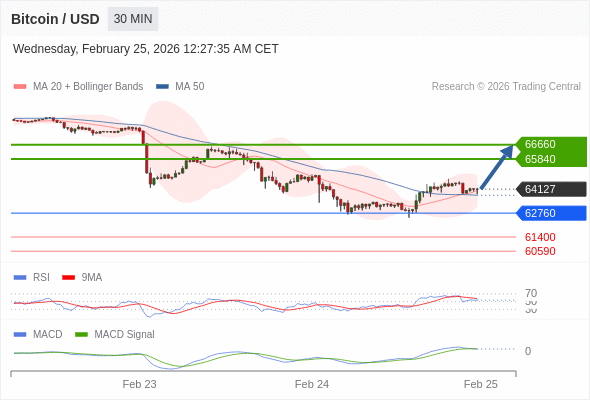Screen dimensions: 590x400
Task: Click the RSI legend label
Action: (41, 278)
